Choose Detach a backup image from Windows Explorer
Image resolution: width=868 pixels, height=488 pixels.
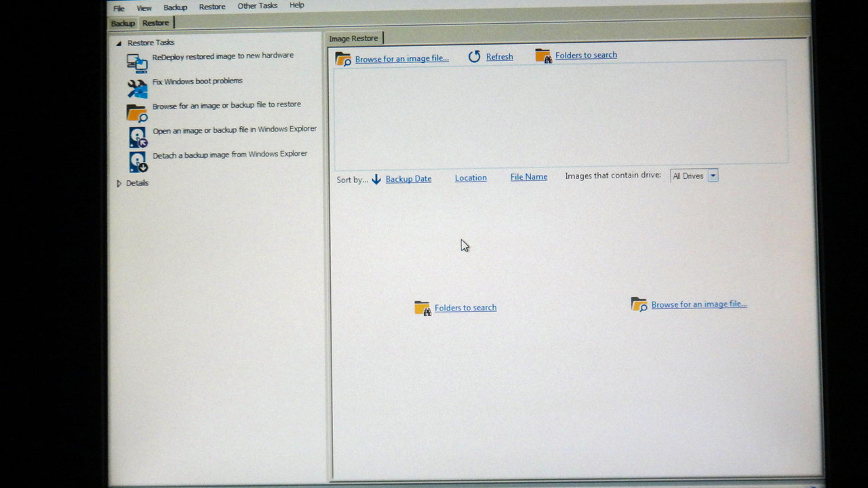pos(230,155)
